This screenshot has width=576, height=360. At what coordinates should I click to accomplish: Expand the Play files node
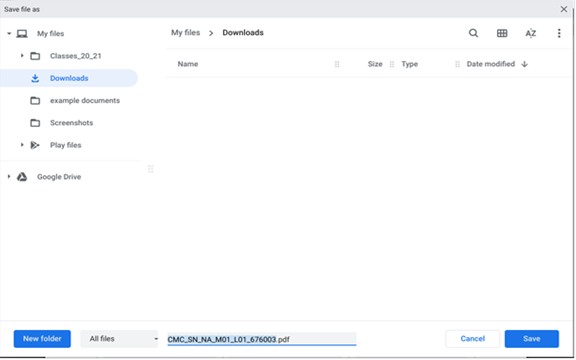22,145
